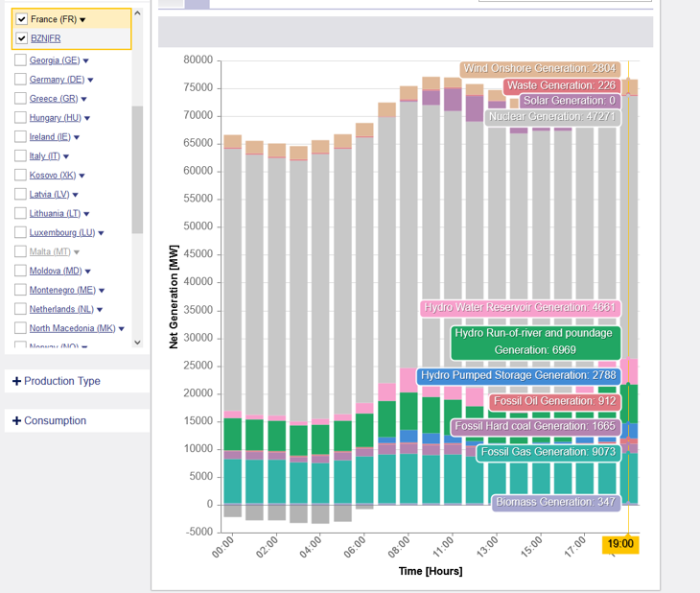This screenshot has height=593, width=700.
Task: Click the Hydro Water Reservoir Generation: 4661 label
Action: (x=520, y=307)
